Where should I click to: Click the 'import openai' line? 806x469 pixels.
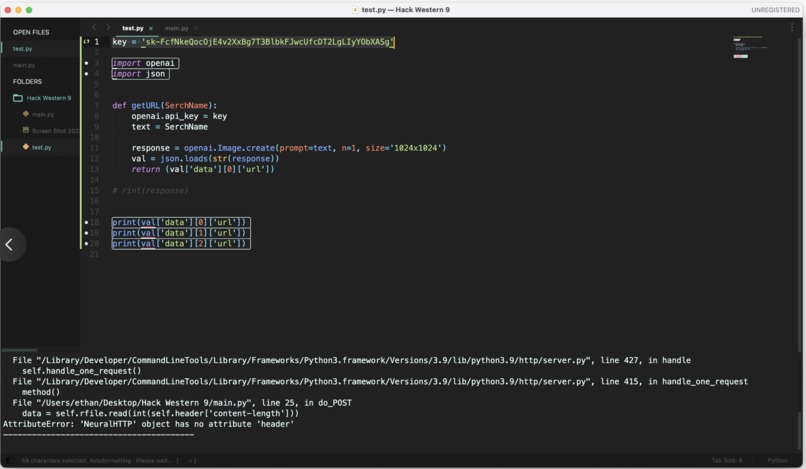[x=145, y=63]
